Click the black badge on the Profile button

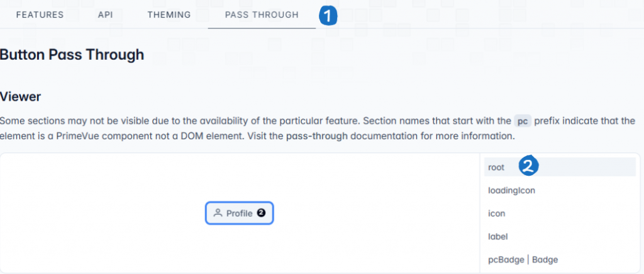pyautogui.click(x=262, y=214)
